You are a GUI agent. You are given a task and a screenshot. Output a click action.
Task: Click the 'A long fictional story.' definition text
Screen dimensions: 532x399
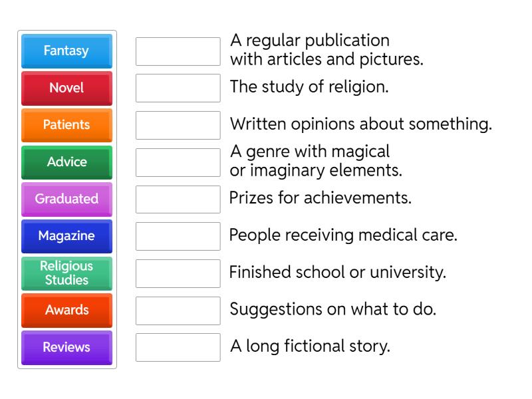pyautogui.click(x=310, y=346)
